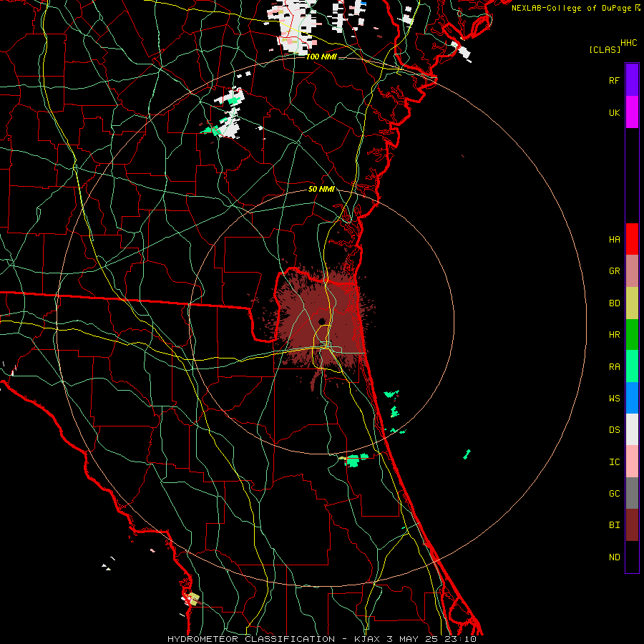This screenshot has width=644, height=644.
Task: Click the BD legend label
Action: pyautogui.click(x=614, y=303)
